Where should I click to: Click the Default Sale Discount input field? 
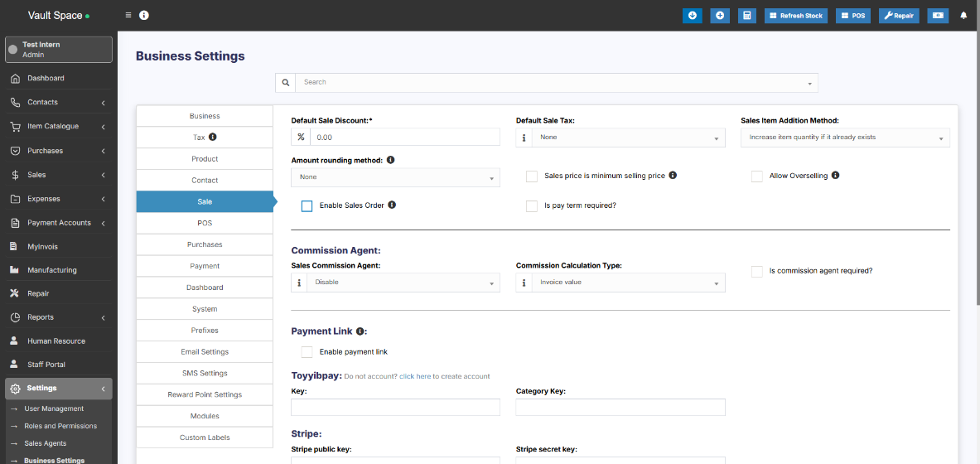tap(404, 138)
